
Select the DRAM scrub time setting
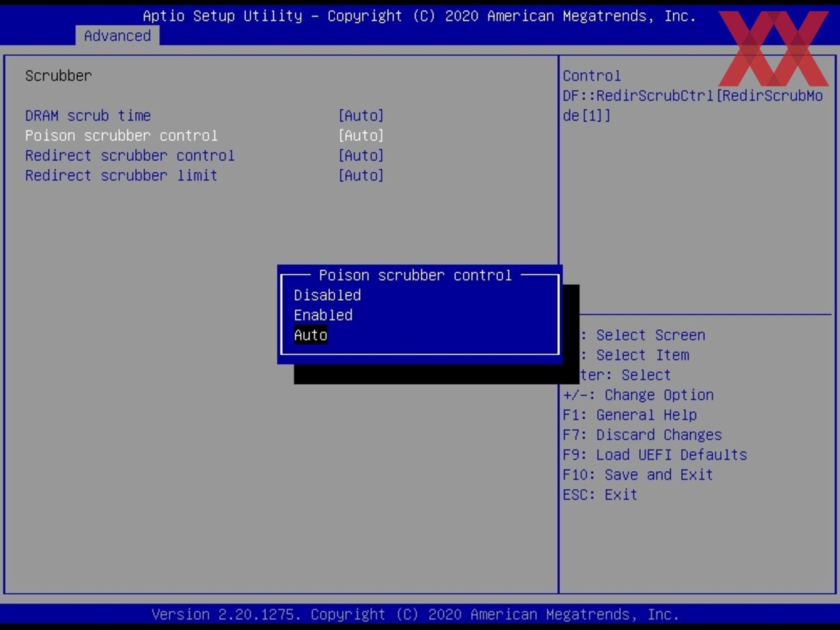tap(88, 115)
